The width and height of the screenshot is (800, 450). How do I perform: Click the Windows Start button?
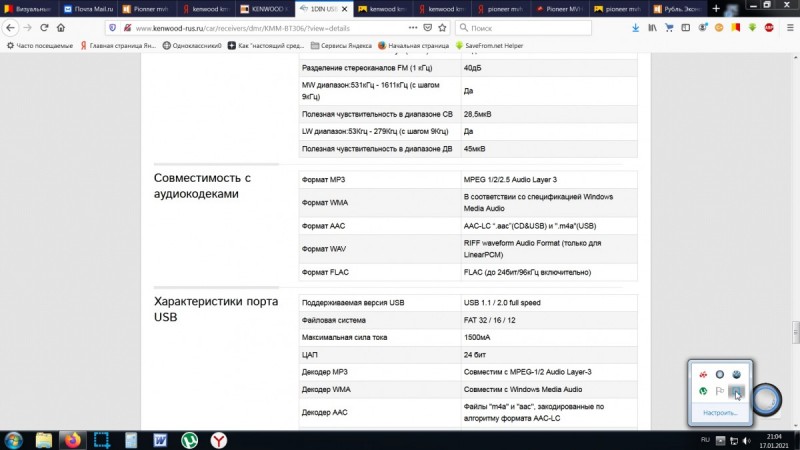coord(14,439)
